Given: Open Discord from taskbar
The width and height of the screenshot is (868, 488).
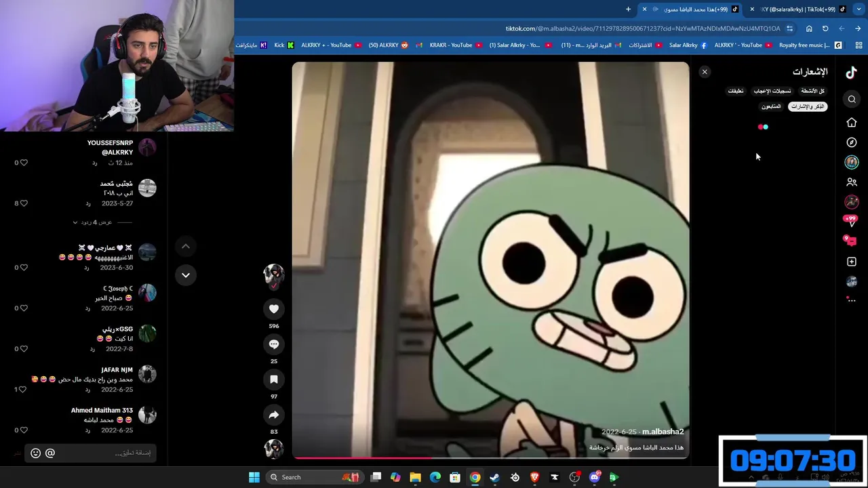Looking at the screenshot, I should click(x=595, y=477).
